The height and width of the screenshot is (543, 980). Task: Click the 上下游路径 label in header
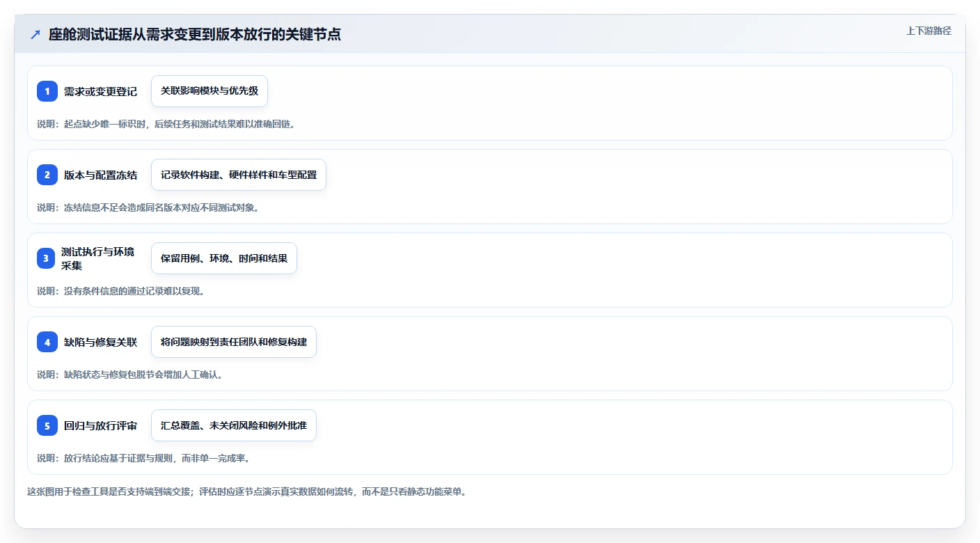pyautogui.click(x=928, y=31)
